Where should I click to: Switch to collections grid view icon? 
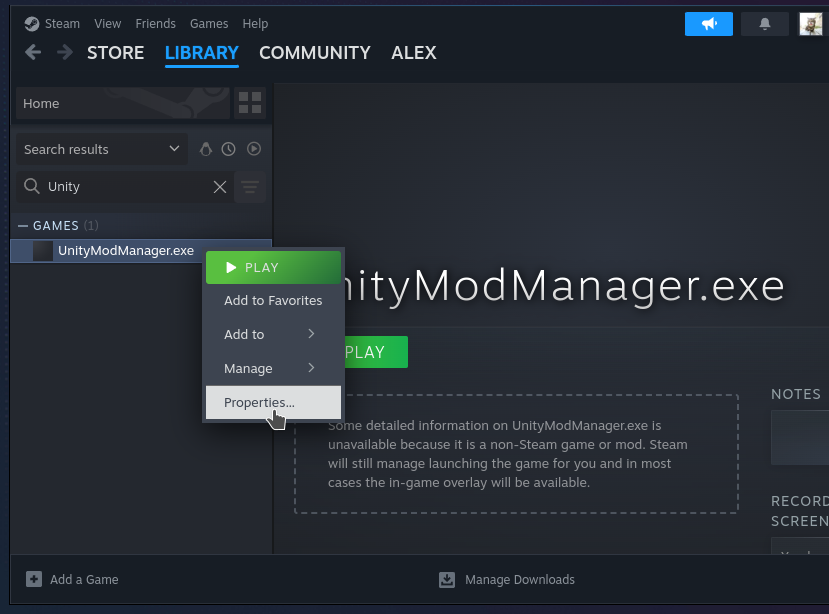(x=250, y=103)
